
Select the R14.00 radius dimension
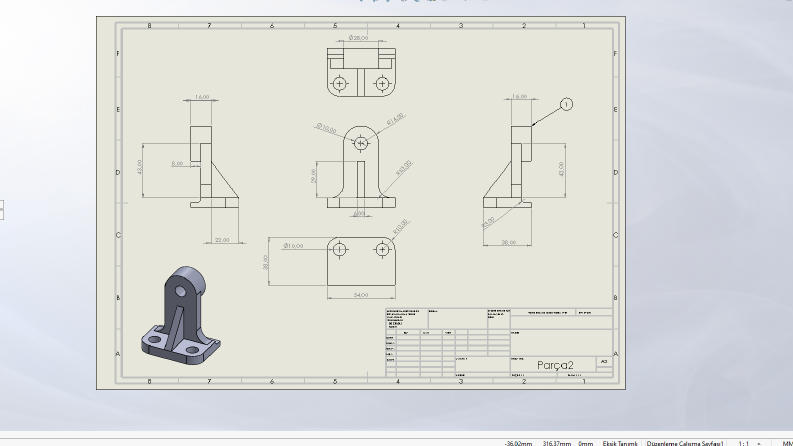coord(395,119)
